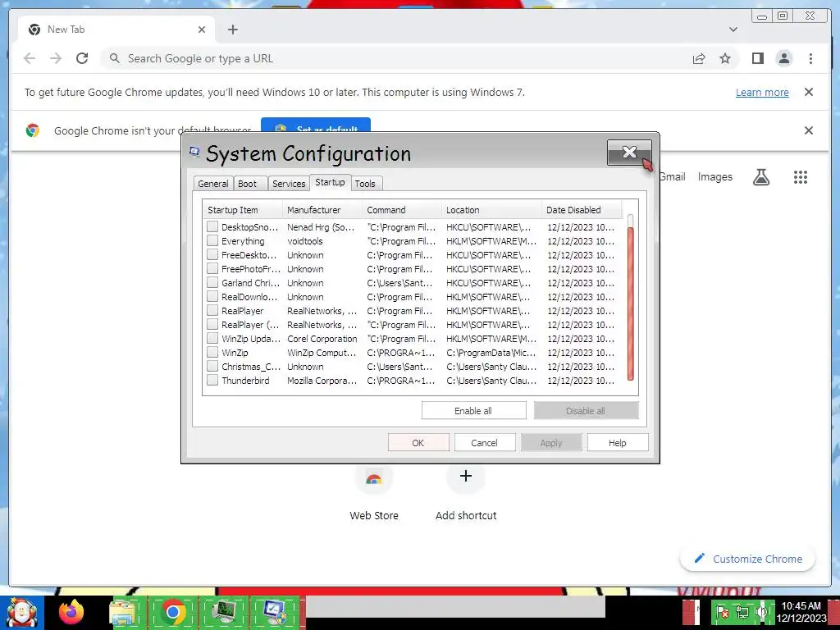Open the Chrome profile avatar

tap(783, 58)
